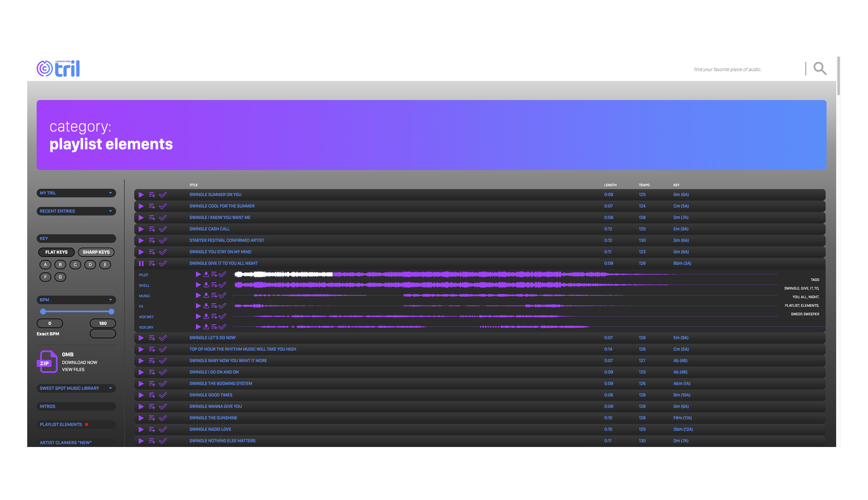Click VIEW FILES link

tap(73, 369)
